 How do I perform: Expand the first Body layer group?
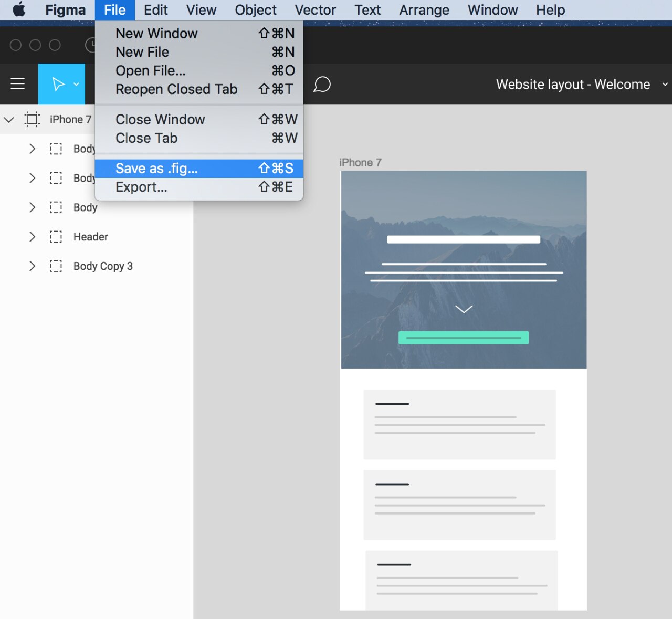point(32,149)
